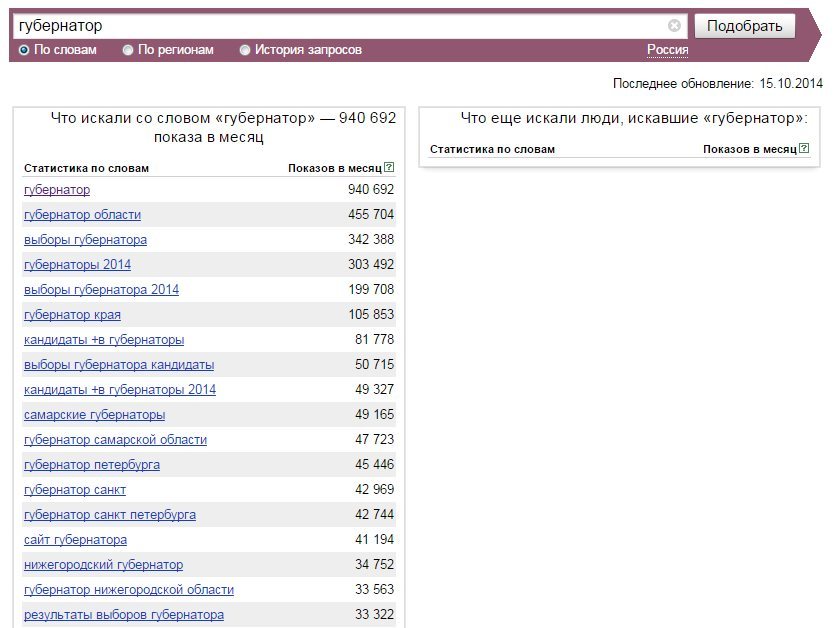The height and width of the screenshot is (628, 834).
Task: Open 'выборы губернатора 2014' link
Action: tap(101, 290)
